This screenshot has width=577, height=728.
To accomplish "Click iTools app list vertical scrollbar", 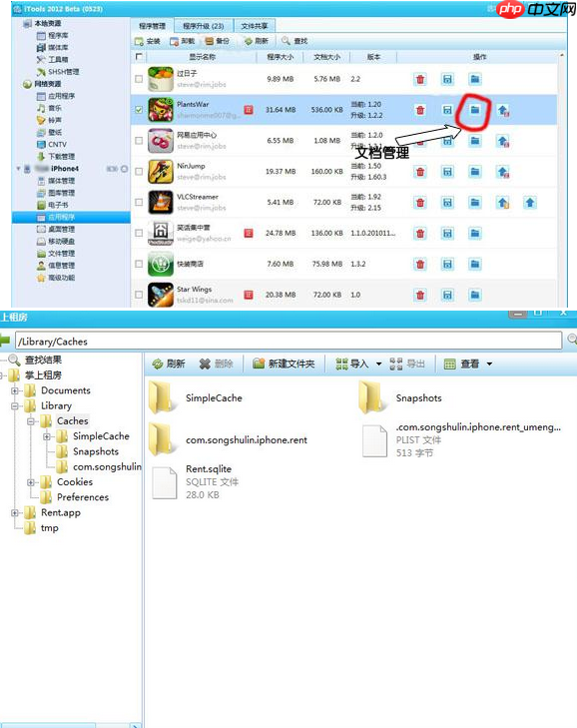I will tap(562, 181).
